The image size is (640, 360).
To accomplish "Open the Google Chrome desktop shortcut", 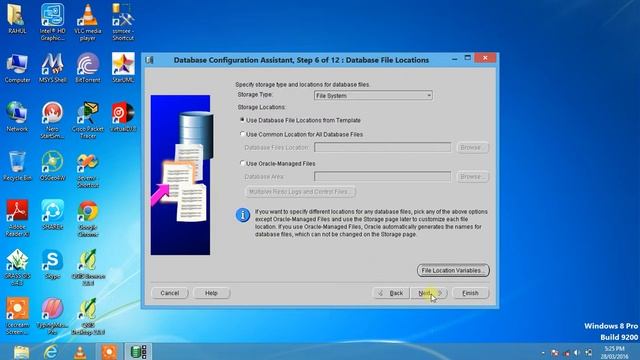I will click(87, 218).
